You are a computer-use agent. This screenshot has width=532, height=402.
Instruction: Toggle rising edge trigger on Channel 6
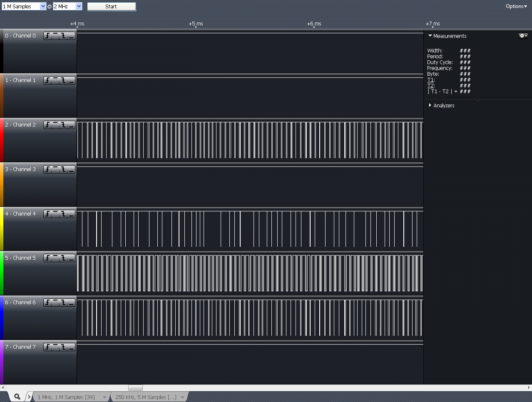pyautogui.click(x=47, y=303)
